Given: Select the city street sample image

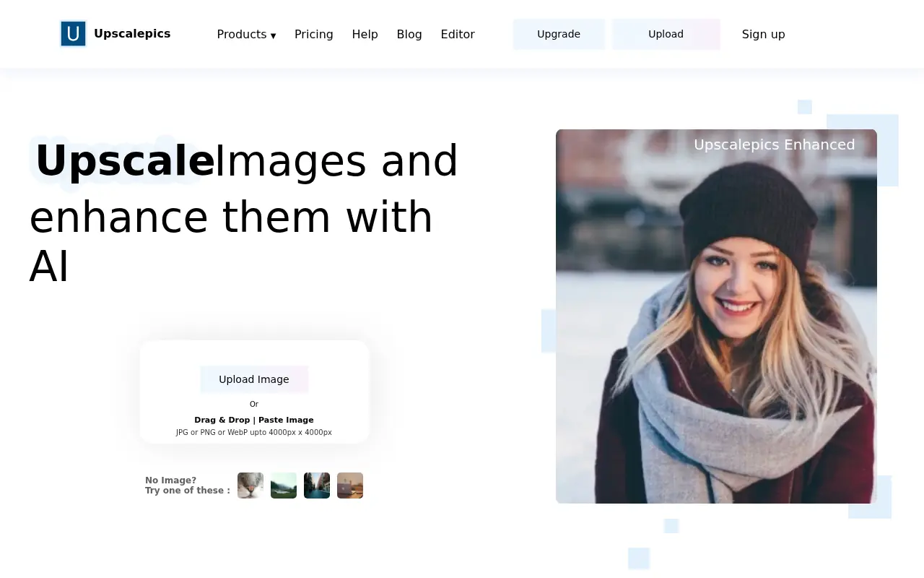Looking at the screenshot, I should (x=317, y=485).
